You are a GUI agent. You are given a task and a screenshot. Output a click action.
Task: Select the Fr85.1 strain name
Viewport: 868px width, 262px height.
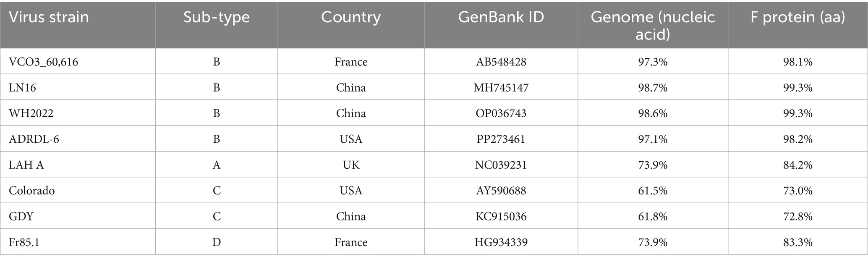tap(24, 242)
